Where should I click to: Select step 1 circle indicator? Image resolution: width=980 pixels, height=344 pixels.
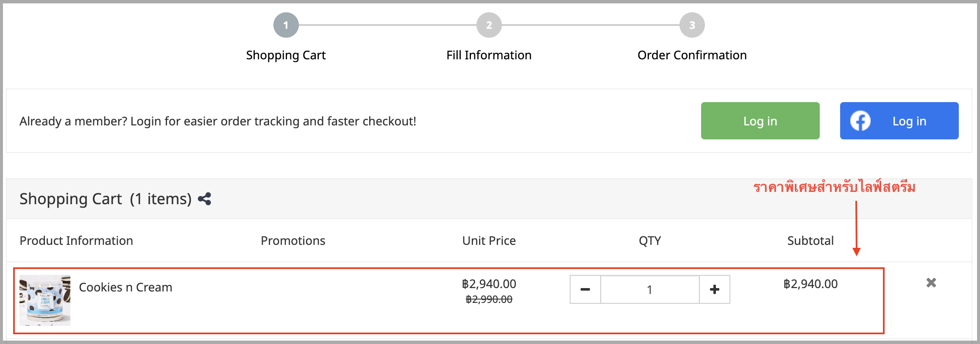click(x=286, y=25)
